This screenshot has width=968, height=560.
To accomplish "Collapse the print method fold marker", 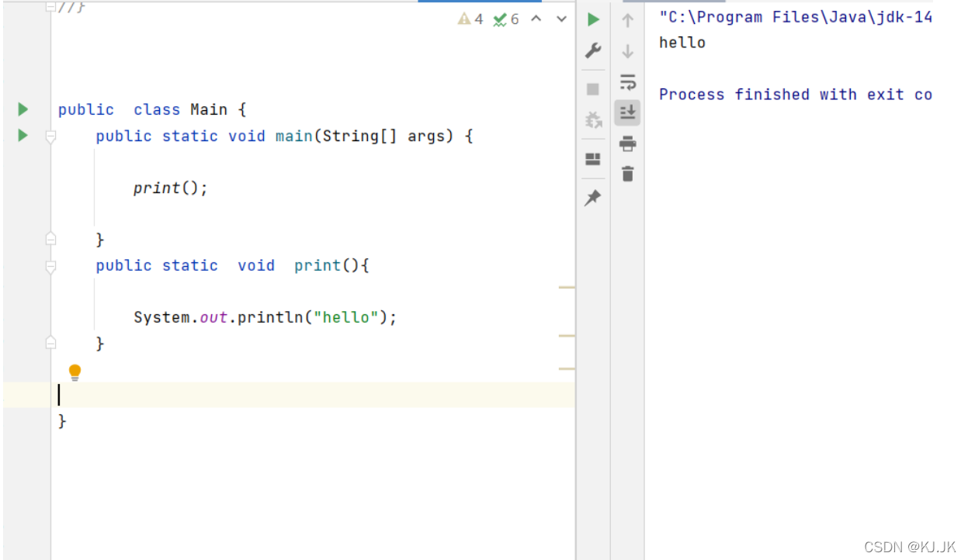I will click(x=50, y=267).
